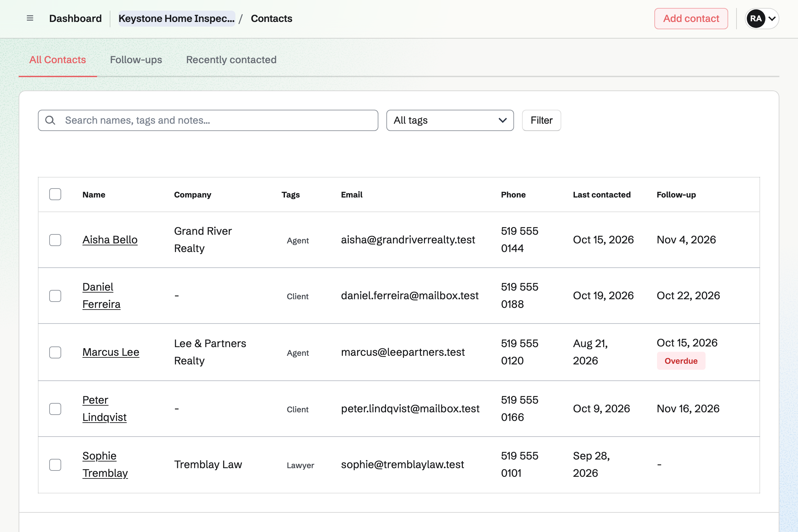The width and height of the screenshot is (798, 532).
Task: Click the Follow-up column header
Action: (676, 195)
